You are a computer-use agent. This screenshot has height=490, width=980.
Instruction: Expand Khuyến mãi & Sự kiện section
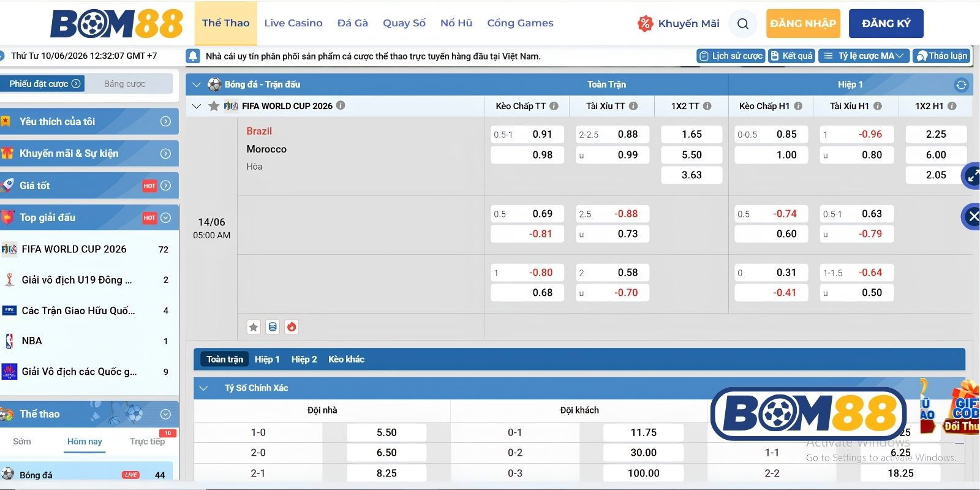89,153
